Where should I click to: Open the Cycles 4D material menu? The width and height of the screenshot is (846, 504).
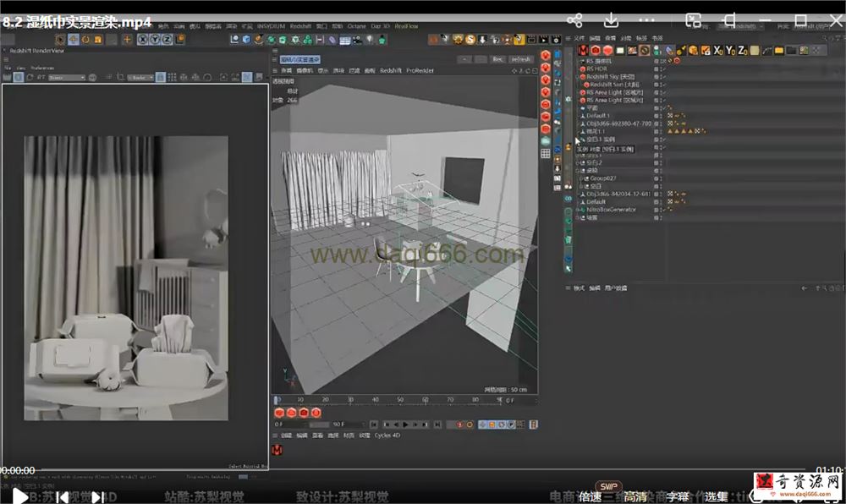387,436
